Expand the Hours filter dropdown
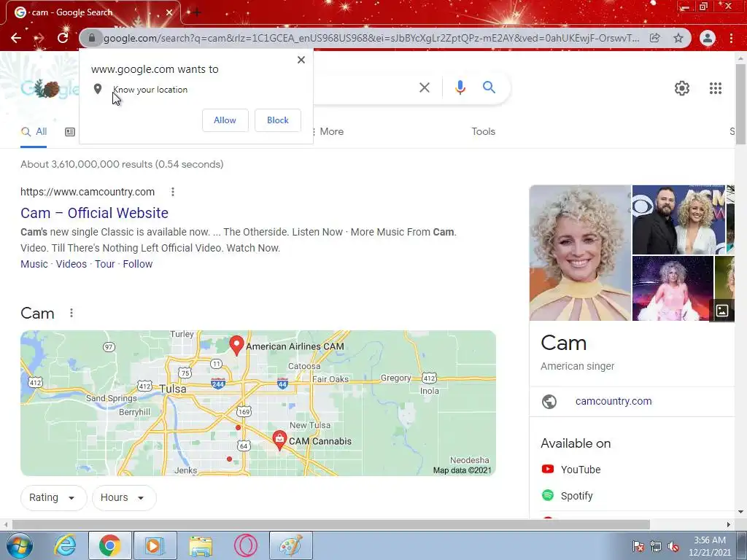The image size is (747, 560). pyautogui.click(x=124, y=497)
